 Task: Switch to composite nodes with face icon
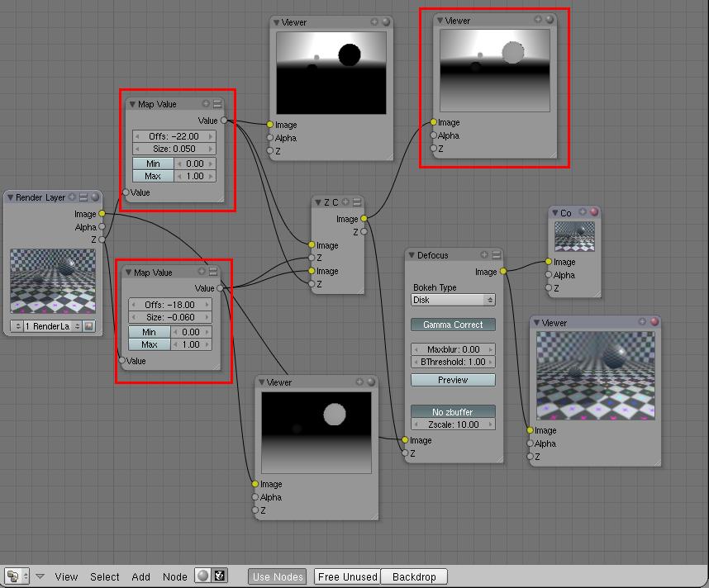(x=219, y=576)
